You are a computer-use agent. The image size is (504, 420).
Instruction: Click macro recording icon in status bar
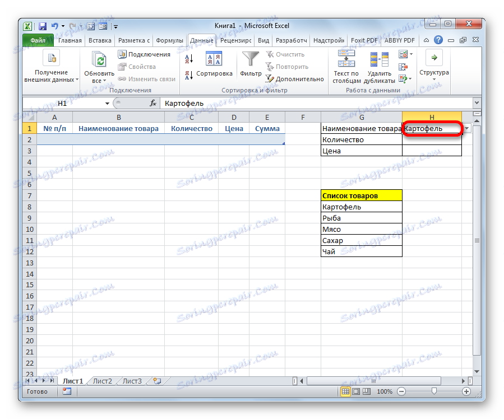coord(67,391)
